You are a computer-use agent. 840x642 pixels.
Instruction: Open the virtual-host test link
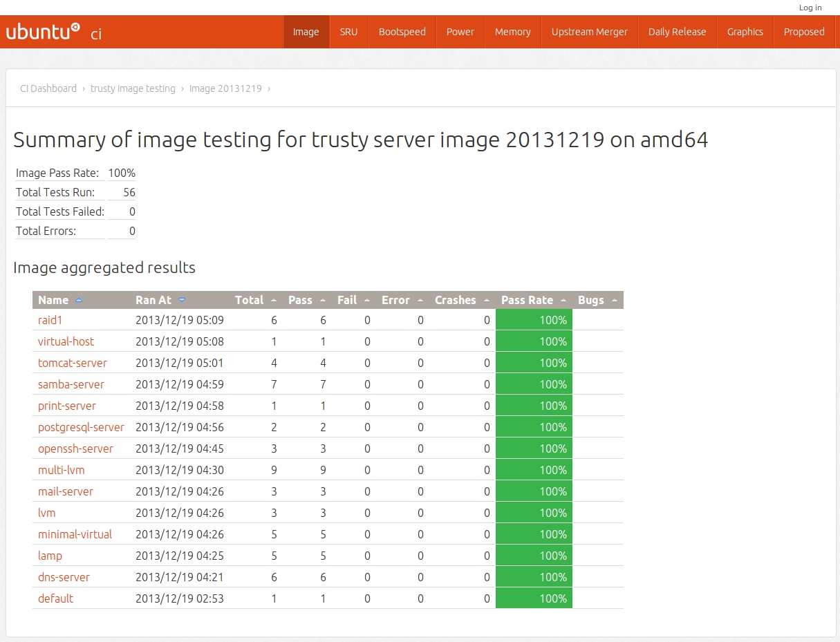click(x=66, y=341)
